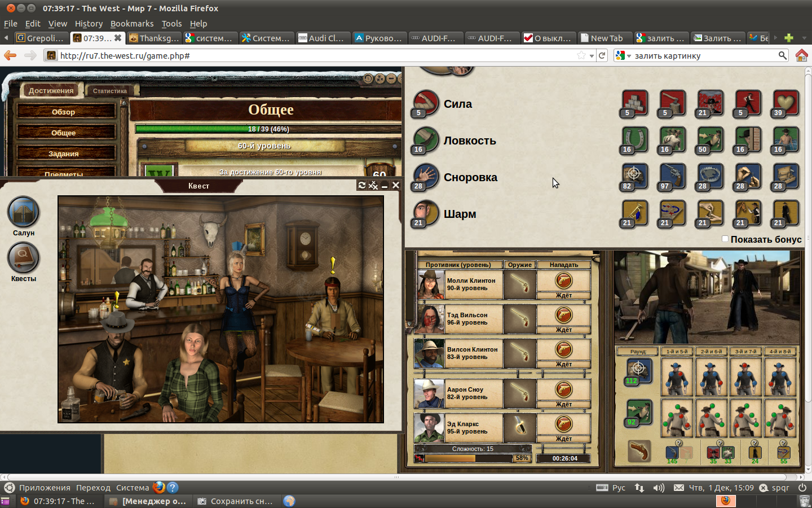Screen dimensions: 812x508
Task: Select the axe-in-stump Vigor skill icon
Action: click(672, 104)
